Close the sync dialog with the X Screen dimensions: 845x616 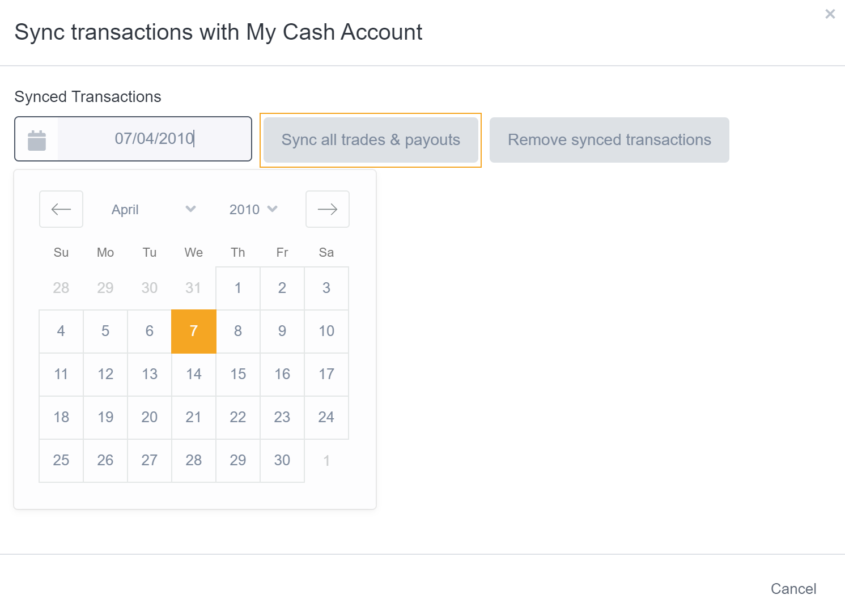point(830,14)
